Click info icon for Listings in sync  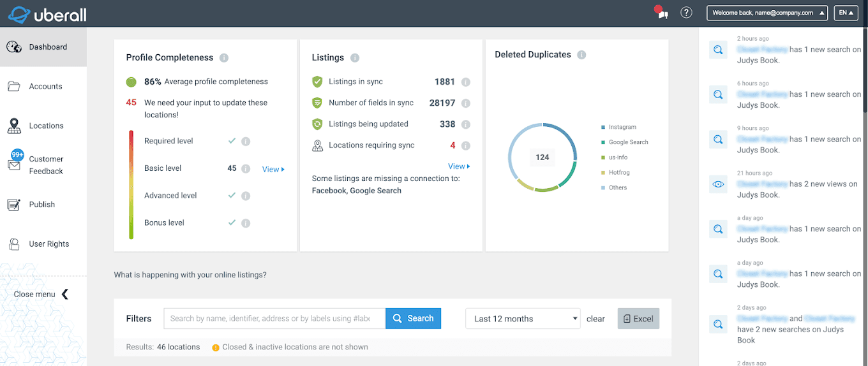point(466,82)
